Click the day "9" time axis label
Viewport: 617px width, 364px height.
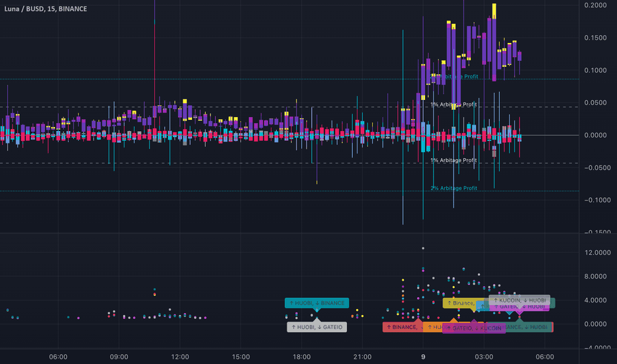coord(423,357)
